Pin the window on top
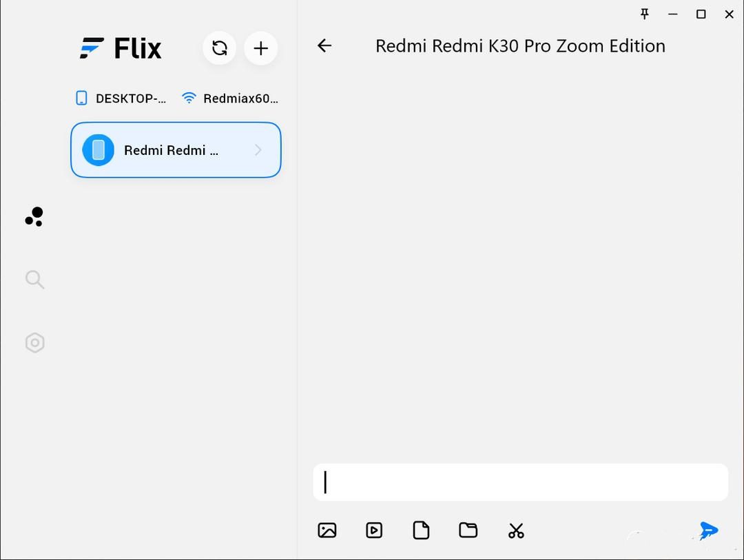The width and height of the screenshot is (744, 560). [645, 14]
